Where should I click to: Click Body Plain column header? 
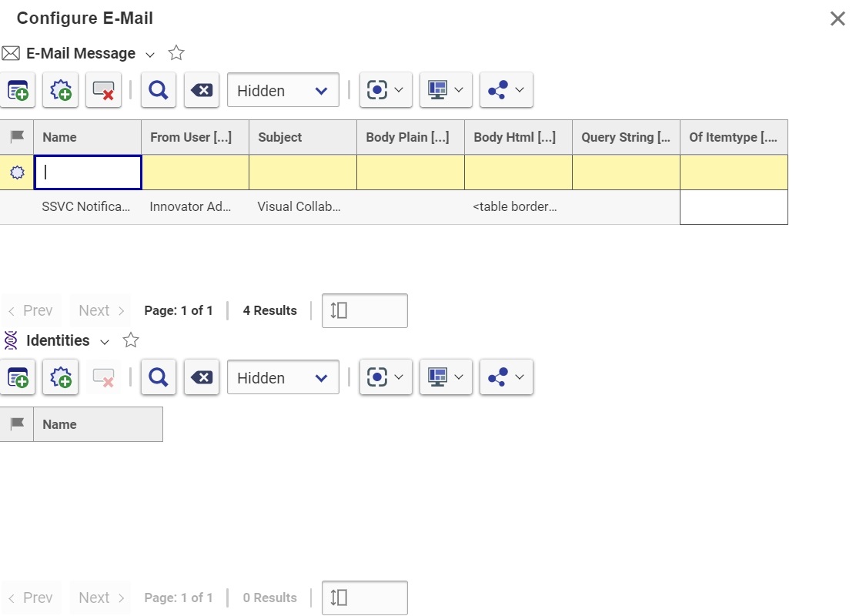[x=410, y=137]
